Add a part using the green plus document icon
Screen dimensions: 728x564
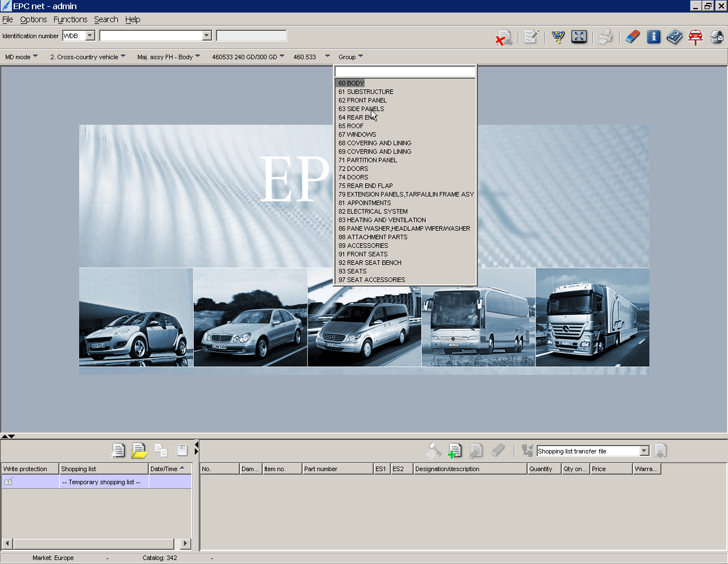click(454, 451)
